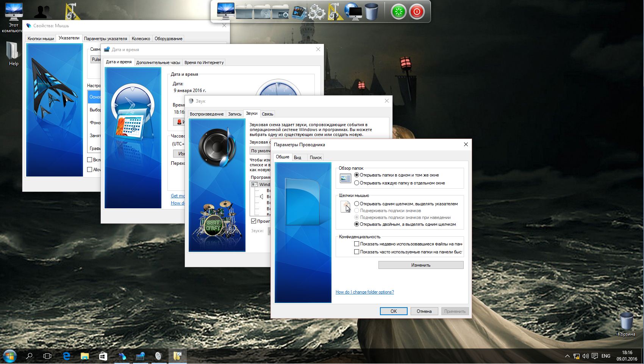
Task: Expand hidden system tray icons chevron
Action: point(567,356)
